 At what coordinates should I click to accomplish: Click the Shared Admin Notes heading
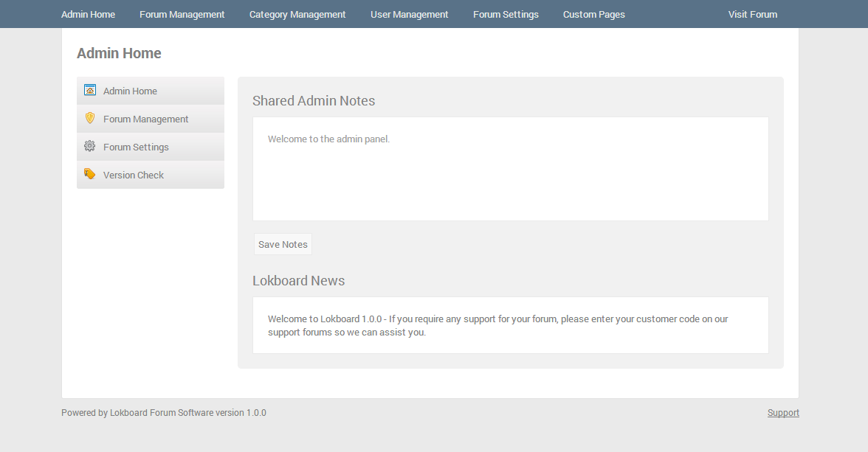(314, 101)
